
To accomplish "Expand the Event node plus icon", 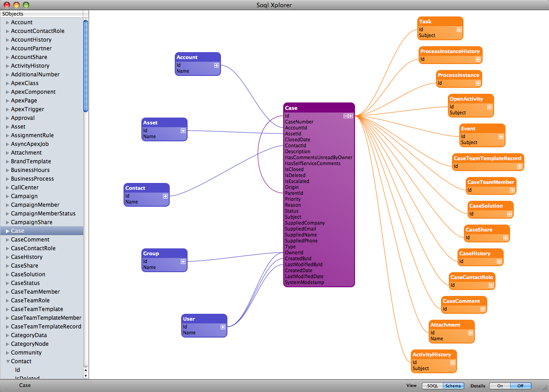I will [x=501, y=137].
